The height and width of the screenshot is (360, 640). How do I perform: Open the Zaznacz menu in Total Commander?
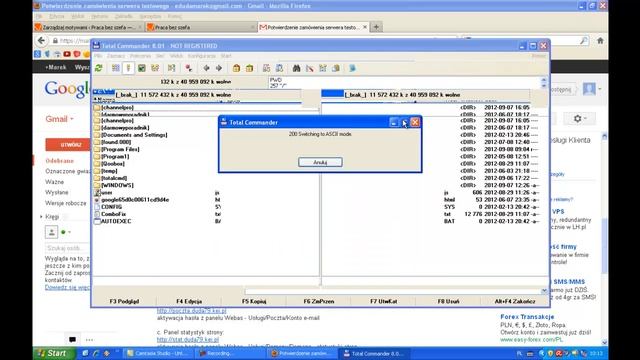point(116,56)
